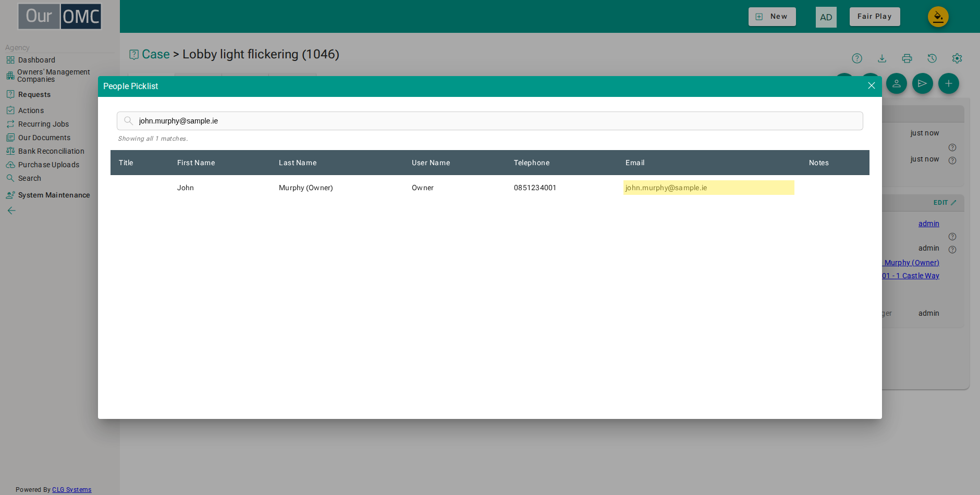
Task: Click the New button in top bar
Action: 772,17
